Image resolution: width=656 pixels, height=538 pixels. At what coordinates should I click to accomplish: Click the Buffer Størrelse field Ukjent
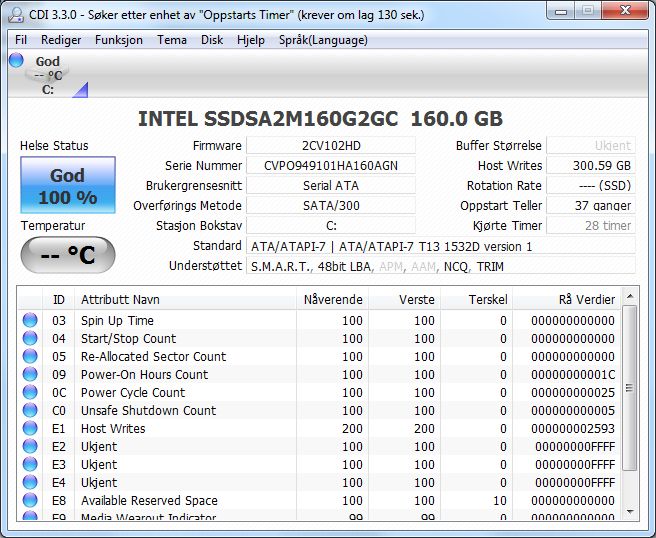click(591, 146)
